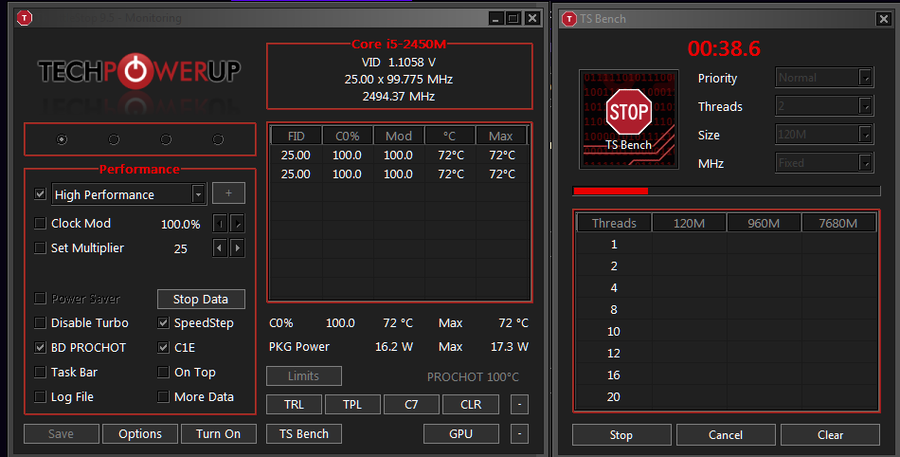
Task: Enable the Clock Mod checkbox
Action: [40, 223]
